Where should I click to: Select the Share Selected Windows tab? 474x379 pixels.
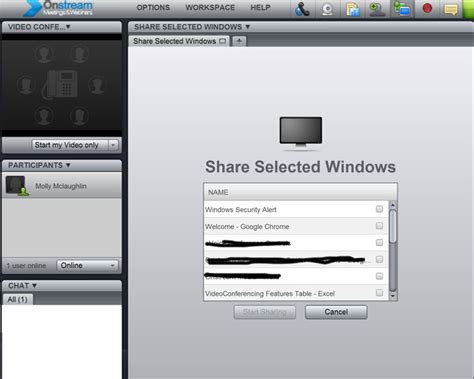click(179, 41)
